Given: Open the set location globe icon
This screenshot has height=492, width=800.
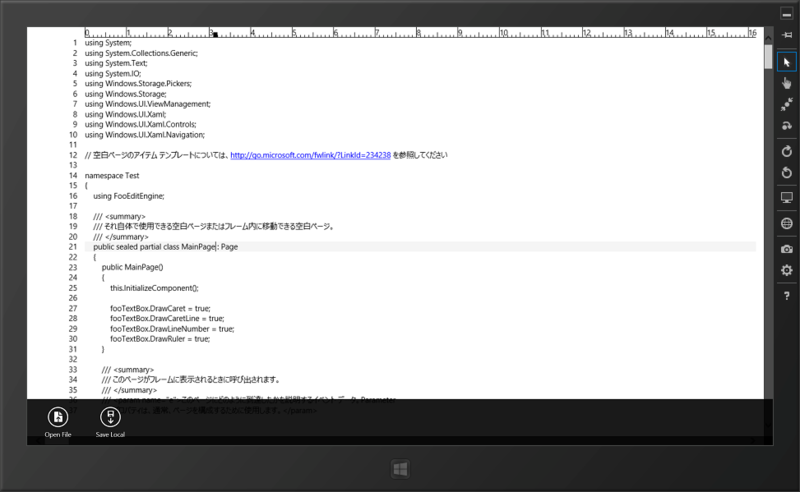Looking at the screenshot, I should (x=786, y=224).
